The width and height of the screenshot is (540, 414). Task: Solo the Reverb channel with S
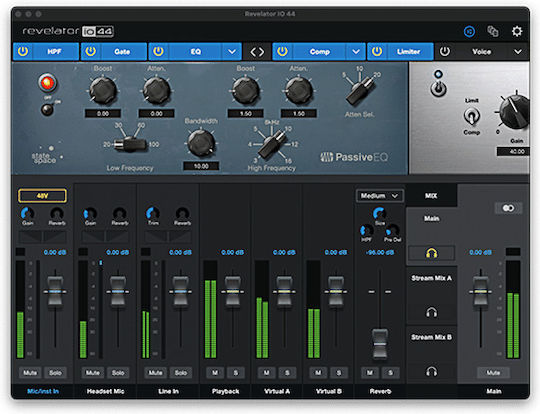coord(391,372)
